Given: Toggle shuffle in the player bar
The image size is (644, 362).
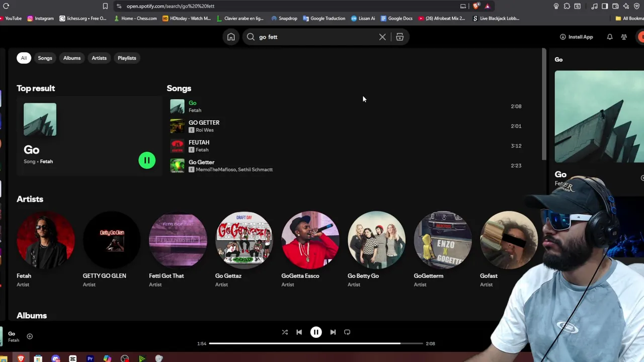Looking at the screenshot, I should coord(285,332).
